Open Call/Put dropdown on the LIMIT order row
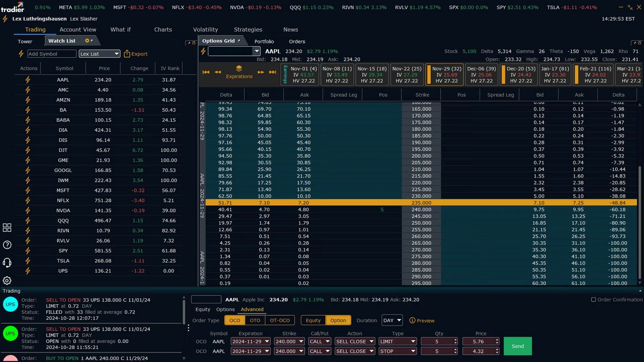644x362 pixels. pyautogui.click(x=320, y=341)
